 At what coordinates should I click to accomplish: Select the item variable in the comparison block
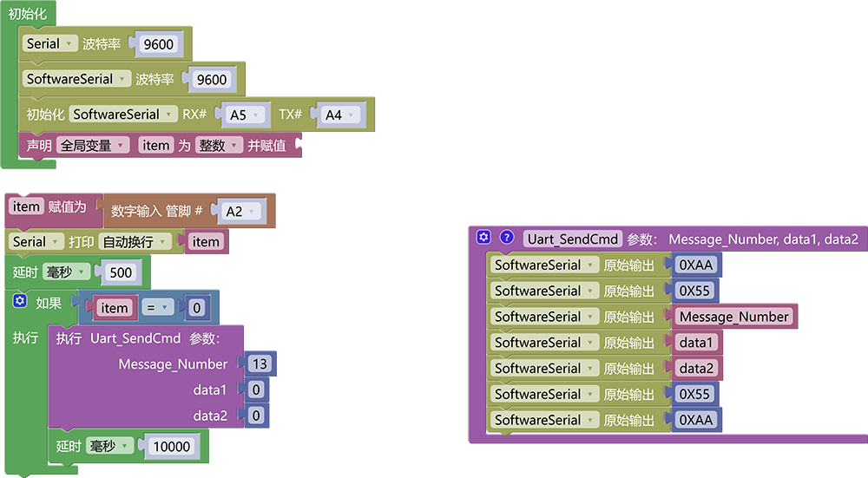pyautogui.click(x=114, y=308)
